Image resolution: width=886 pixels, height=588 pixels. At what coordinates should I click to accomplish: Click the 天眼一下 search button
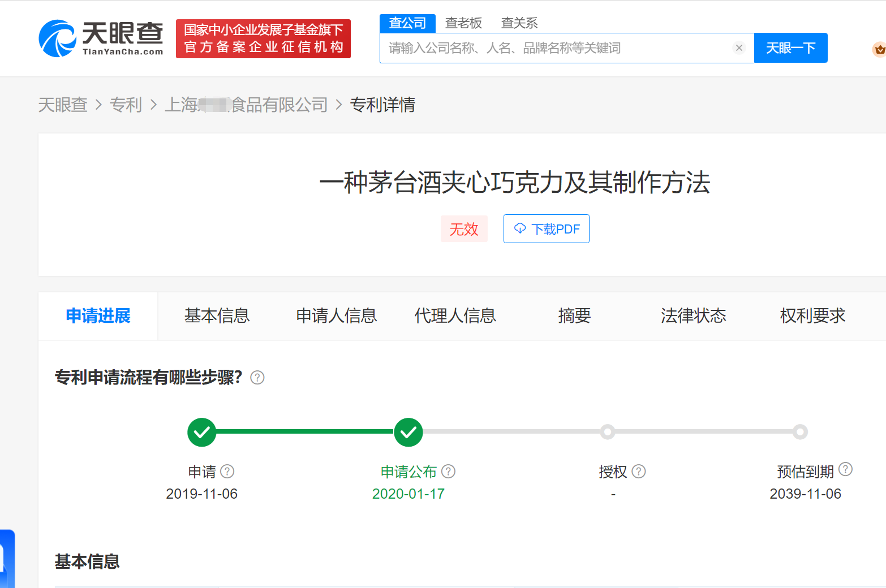coord(790,47)
